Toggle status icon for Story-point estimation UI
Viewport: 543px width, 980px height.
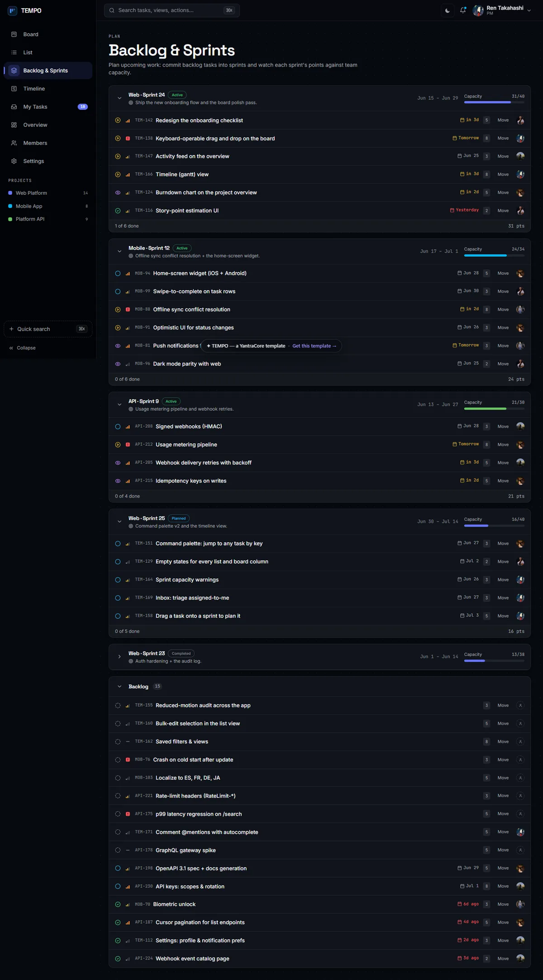point(118,211)
